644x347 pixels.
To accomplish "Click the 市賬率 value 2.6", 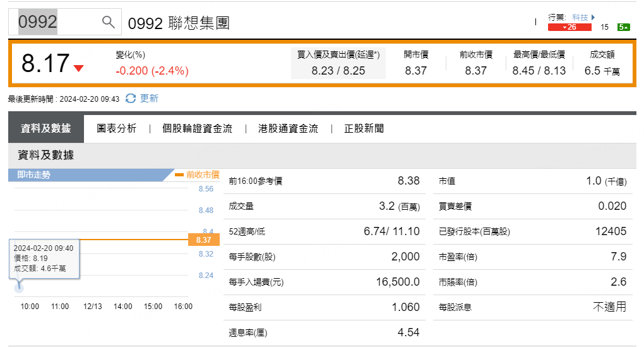I will [x=619, y=282].
